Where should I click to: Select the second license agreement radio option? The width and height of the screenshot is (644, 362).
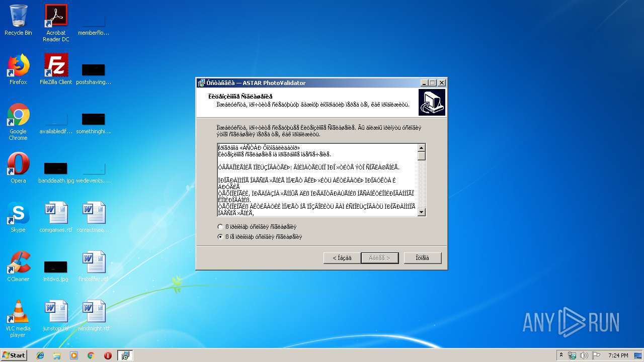[220, 237]
